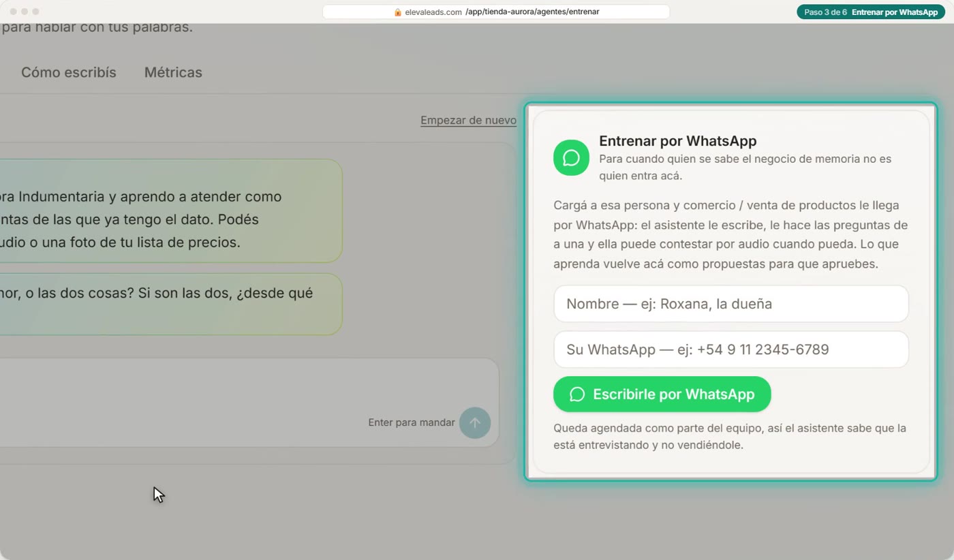This screenshot has height=560, width=954.
Task: Click the note starting Queda agendada como parte
Action: pos(730,437)
